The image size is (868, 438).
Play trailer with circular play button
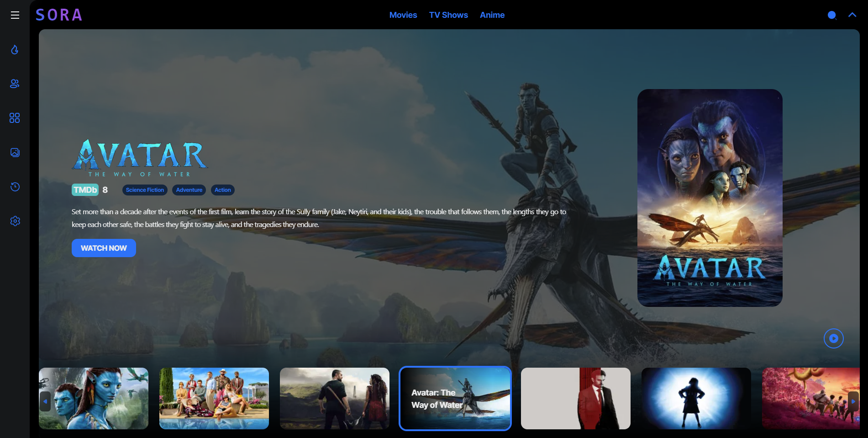pos(833,338)
